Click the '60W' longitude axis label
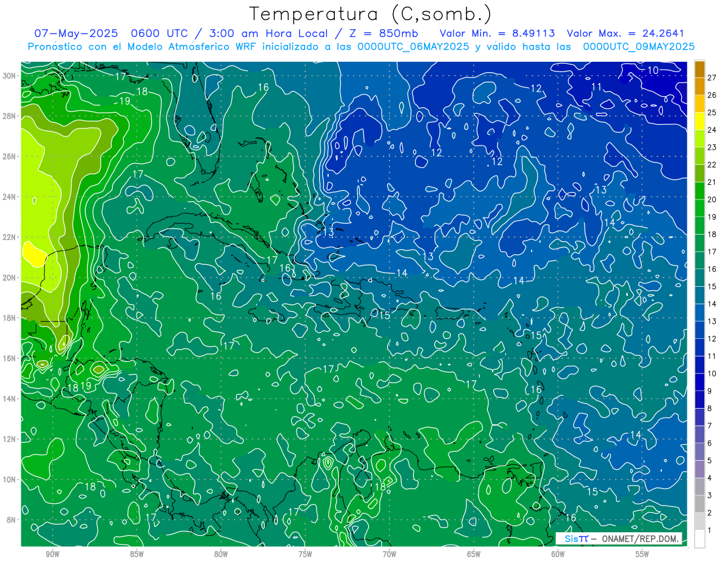This screenshot has height=562, width=728. (558, 554)
